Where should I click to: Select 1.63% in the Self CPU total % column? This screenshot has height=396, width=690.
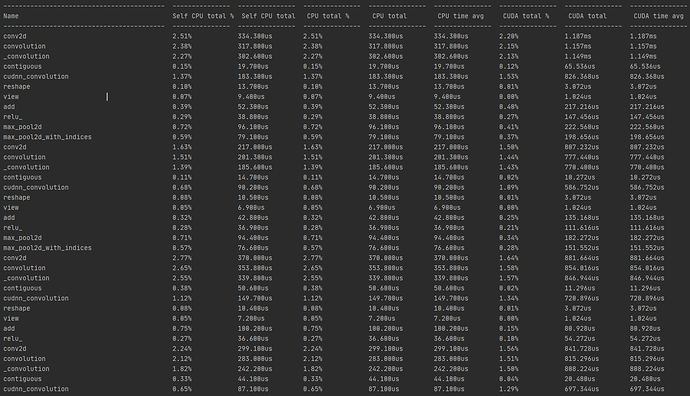click(x=182, y=147)
